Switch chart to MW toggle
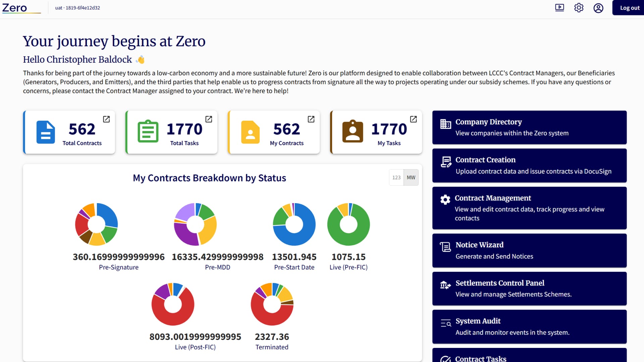This screenshot has width=644, height=362. [411, 177]
